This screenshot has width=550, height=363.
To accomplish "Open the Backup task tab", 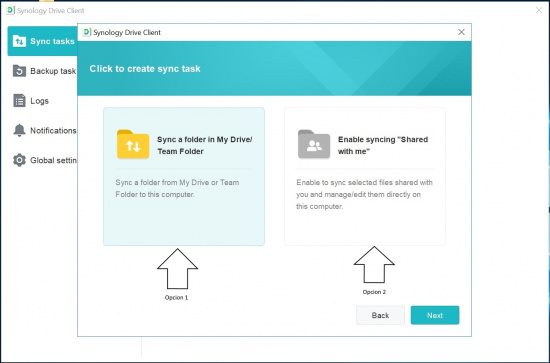I will click(x=42, y=71).
